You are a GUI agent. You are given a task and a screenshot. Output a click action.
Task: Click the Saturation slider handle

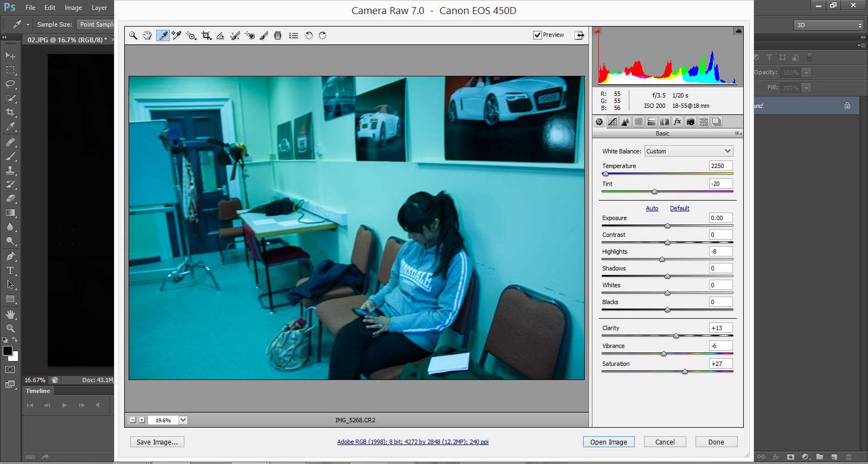685,372
